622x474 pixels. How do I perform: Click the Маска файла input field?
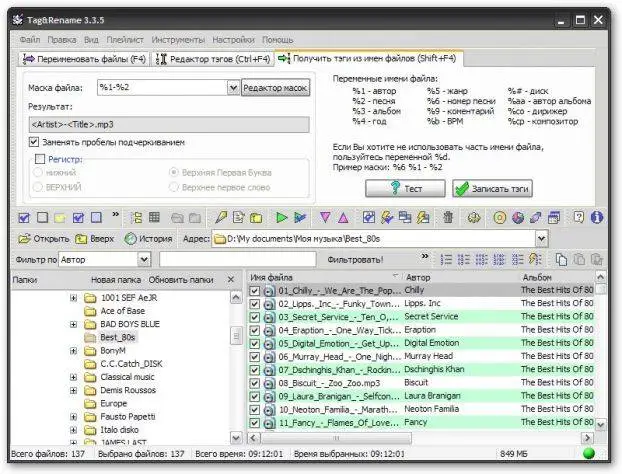162,88
